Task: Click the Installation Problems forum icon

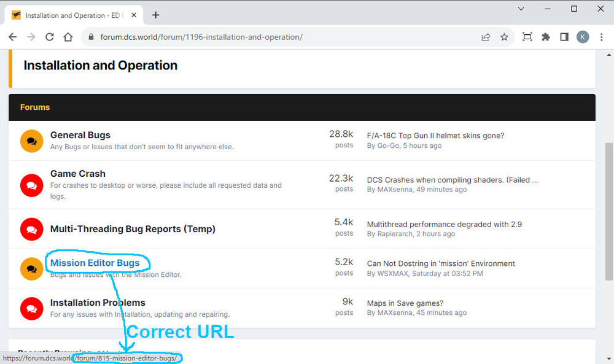Action: tap(32, 308)
